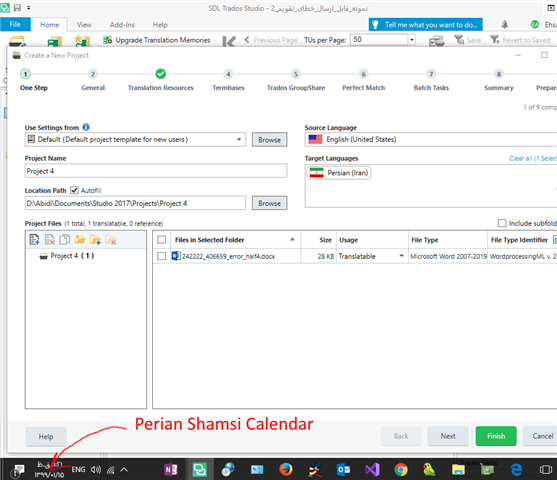Open the Add-Ins ribbon tab
Screen dimensions: 557x480
pyautogui.click(x=122, y=25)
